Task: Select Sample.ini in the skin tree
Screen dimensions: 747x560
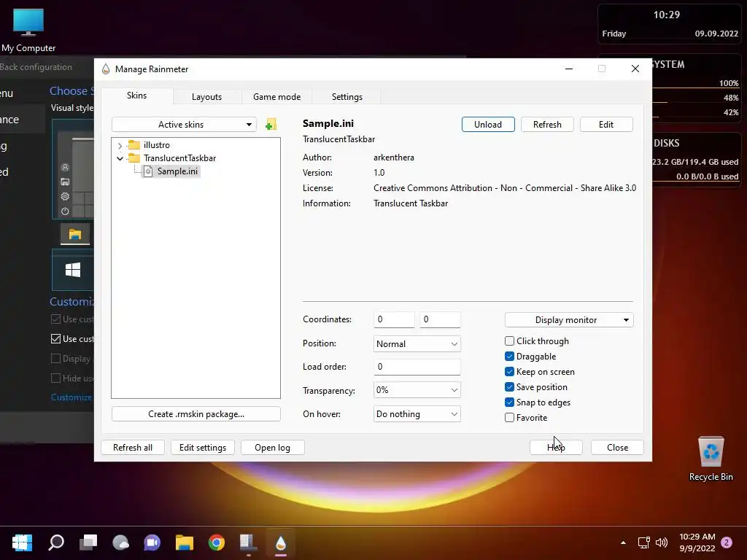Action: click(x=177, y=171)
